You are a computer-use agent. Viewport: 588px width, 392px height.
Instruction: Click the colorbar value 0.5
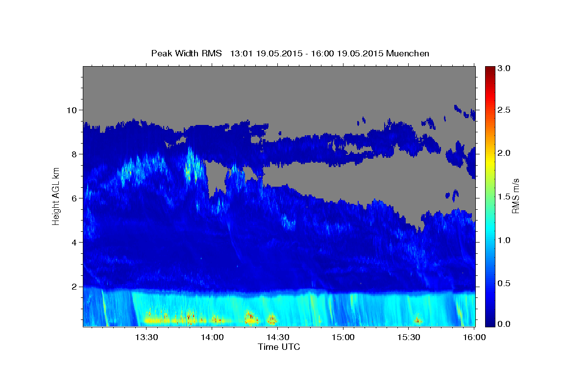(505, 283)
